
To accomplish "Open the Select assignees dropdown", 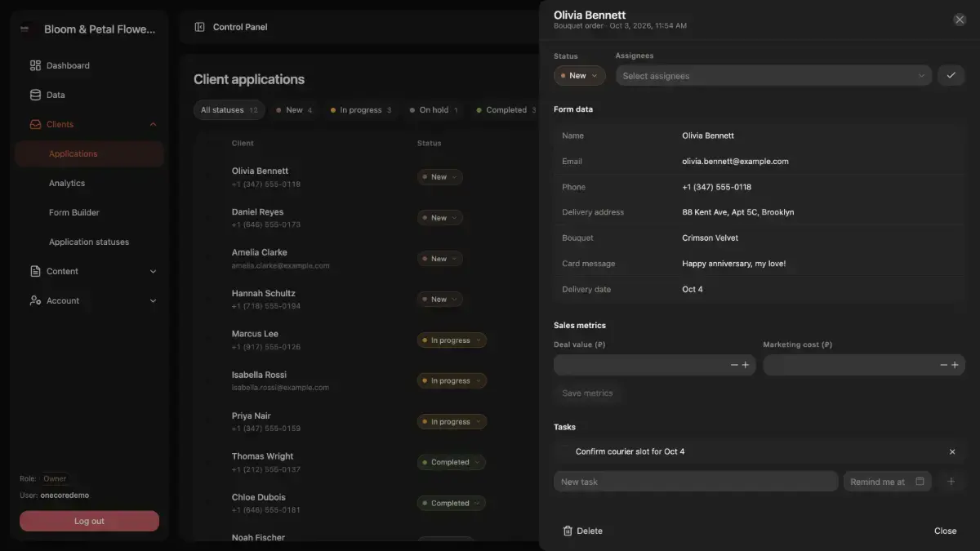I will point(773,75).
